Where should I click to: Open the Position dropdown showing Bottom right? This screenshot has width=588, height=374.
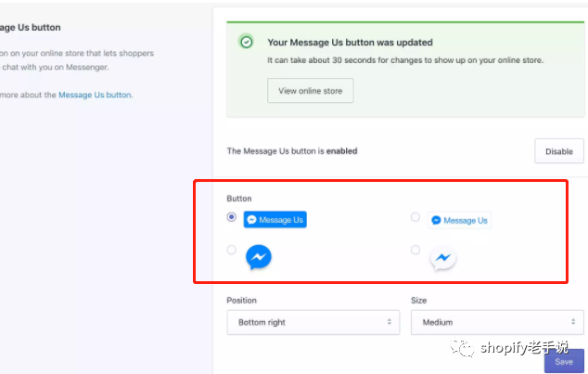(313, 322)
